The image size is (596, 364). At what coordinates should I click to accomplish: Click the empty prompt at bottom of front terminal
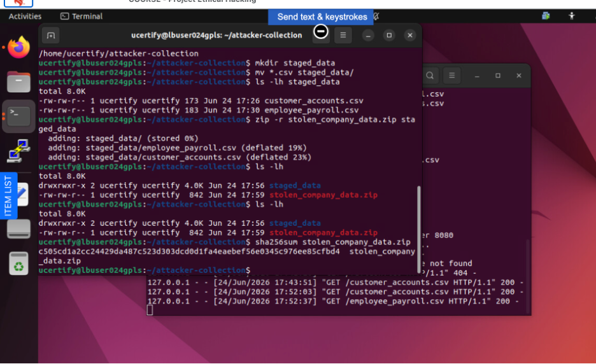point(145,270)
